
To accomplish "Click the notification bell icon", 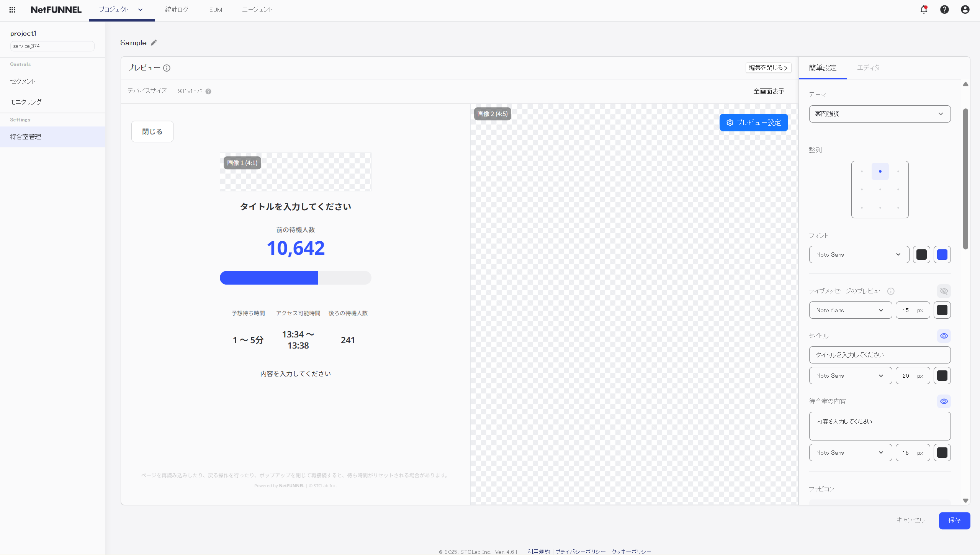I will 924,10.
